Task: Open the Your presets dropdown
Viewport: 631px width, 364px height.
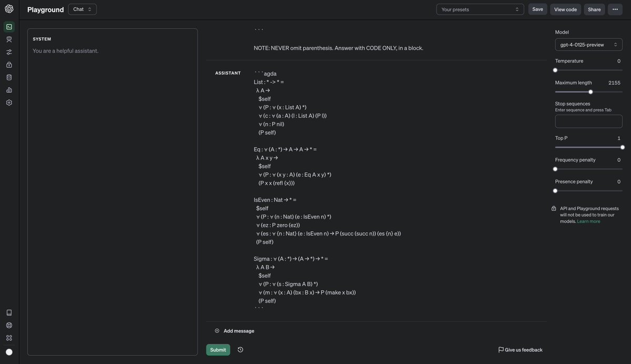Action: coord(480,9)
